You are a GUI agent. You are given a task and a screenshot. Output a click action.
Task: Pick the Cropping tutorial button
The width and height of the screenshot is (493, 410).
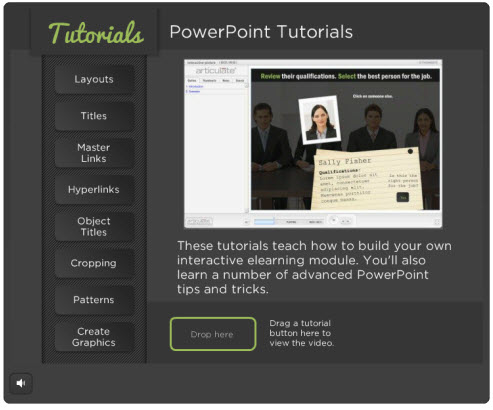coord(94,263)
